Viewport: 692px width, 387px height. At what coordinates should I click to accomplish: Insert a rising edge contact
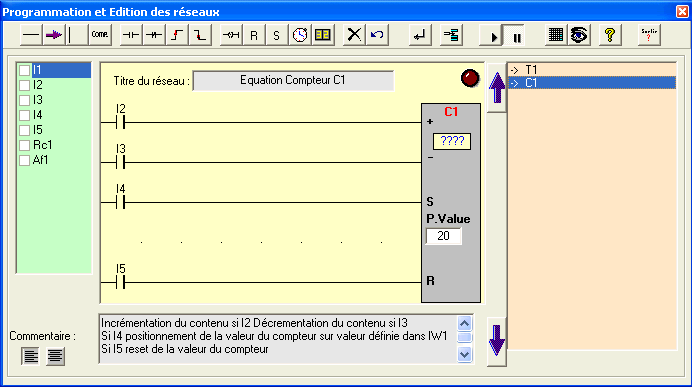coord(177,35)
